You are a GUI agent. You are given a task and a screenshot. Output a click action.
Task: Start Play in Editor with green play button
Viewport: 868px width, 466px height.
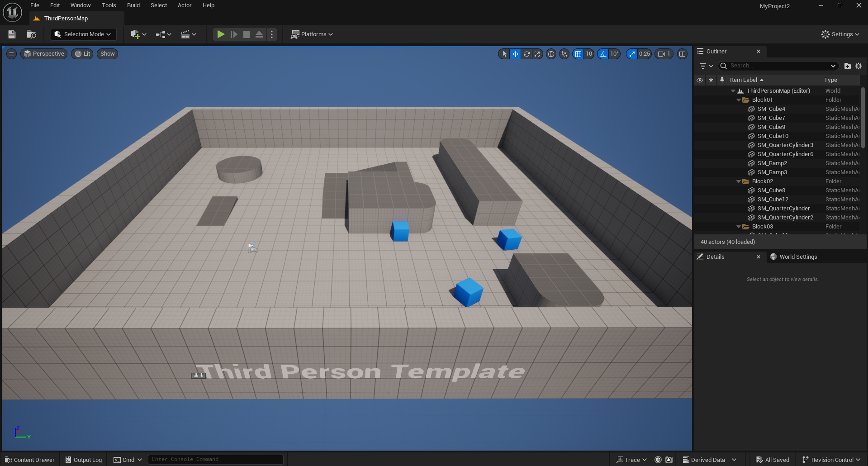tap(221, 34)
